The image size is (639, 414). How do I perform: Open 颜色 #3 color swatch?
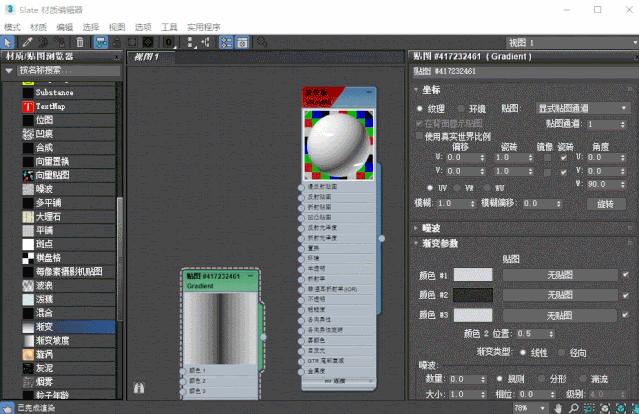point(473,315)
